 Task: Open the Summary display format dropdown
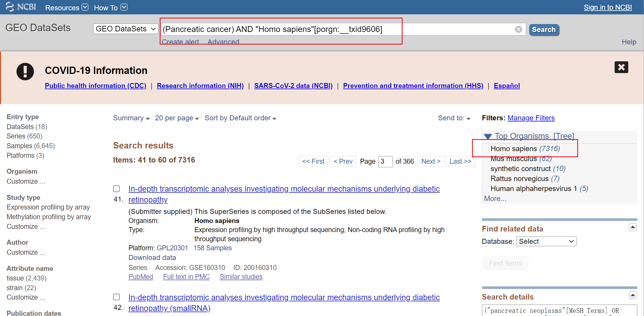tap(131, 118)
